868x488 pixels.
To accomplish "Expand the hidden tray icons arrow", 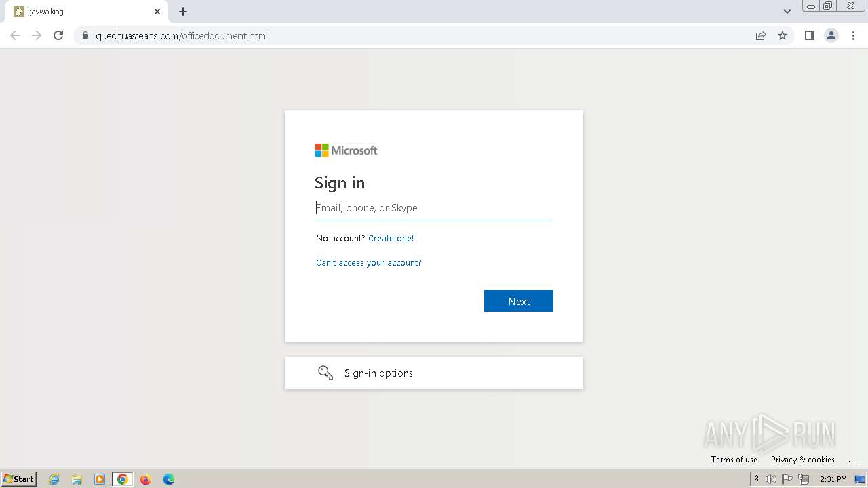I will pyautogui.click(x=756, y=479).
